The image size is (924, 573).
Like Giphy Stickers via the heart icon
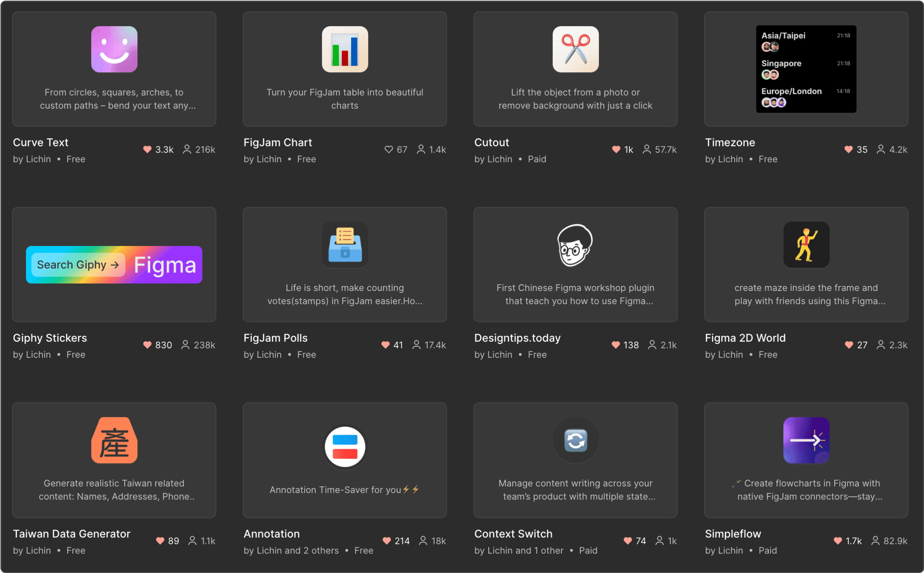click(x=147, y=345)
